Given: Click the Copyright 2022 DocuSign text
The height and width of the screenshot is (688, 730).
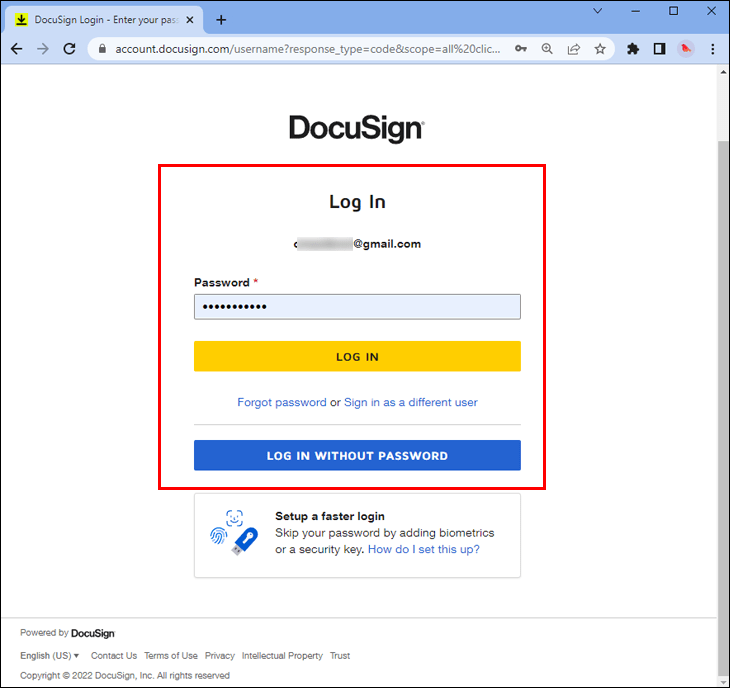Looking at the screenshot, I should click(125, 675).
